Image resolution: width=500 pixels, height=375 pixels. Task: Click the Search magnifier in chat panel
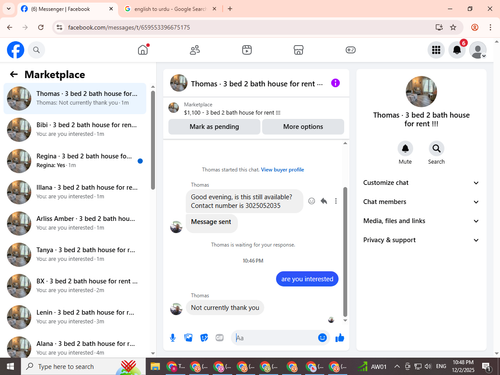(x=436, y=149)
